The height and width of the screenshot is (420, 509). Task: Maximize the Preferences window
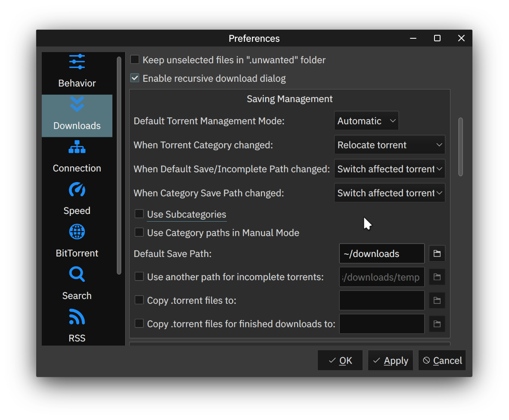437,38
